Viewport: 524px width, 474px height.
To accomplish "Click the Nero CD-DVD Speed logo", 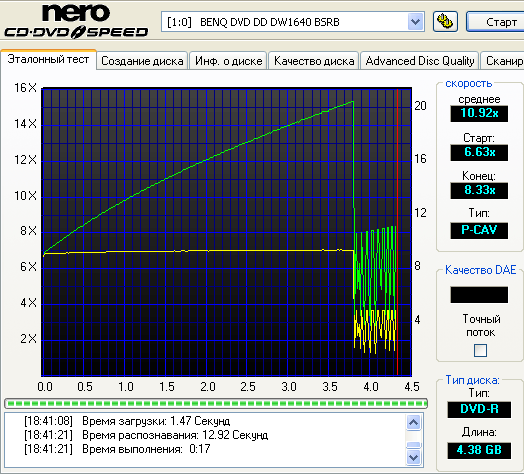I will 76,20.
